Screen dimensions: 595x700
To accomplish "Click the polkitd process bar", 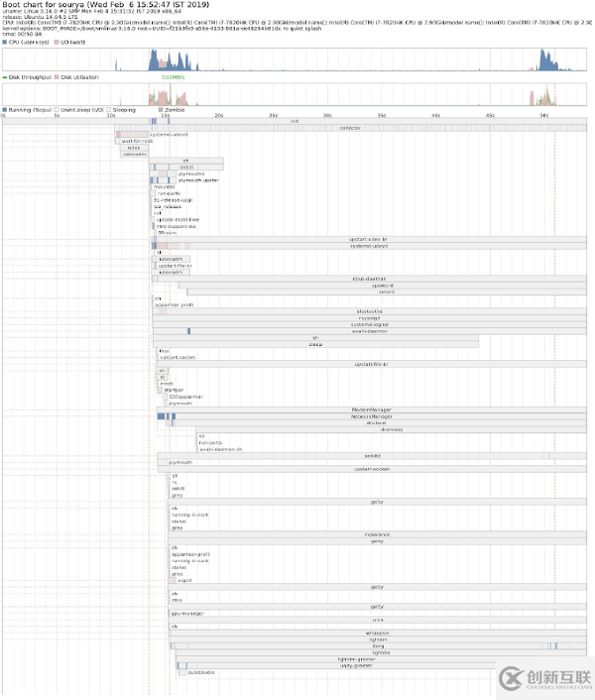I will (x=372, y=456).
